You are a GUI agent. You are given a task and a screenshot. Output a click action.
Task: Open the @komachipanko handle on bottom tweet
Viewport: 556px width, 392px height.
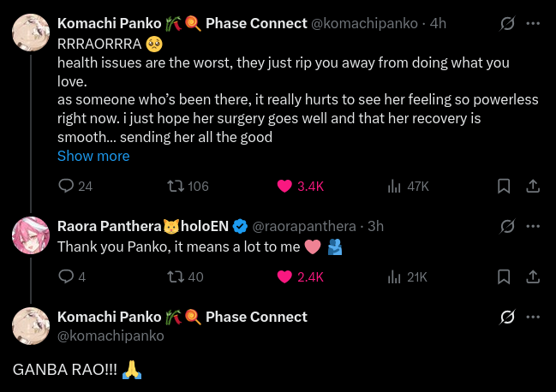point(111,336)
